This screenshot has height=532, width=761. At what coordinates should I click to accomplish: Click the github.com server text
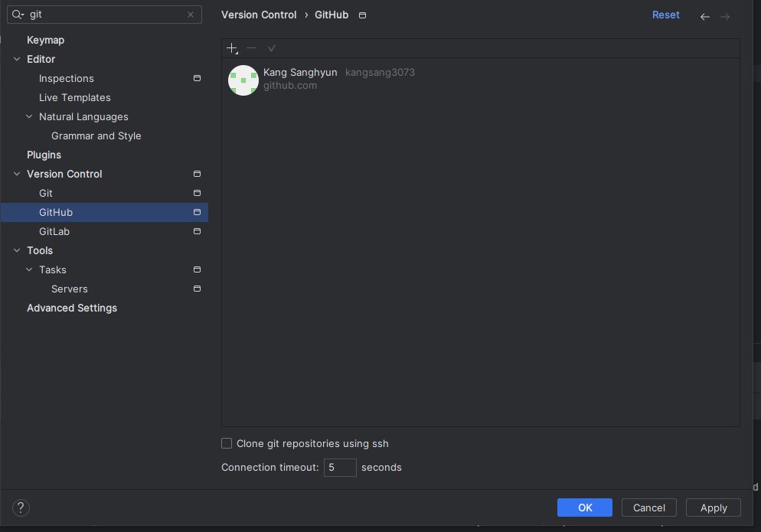tap(290, 86)
